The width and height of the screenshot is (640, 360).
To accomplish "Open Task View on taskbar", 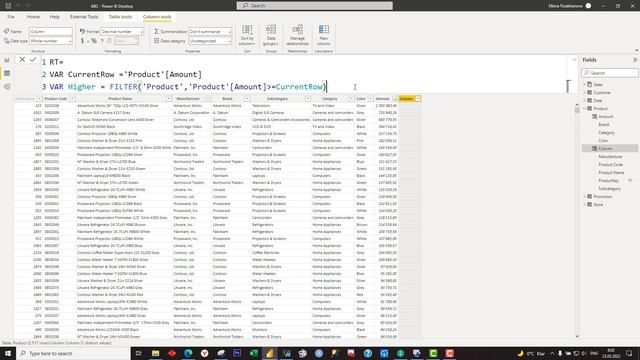I will [139, 353].
